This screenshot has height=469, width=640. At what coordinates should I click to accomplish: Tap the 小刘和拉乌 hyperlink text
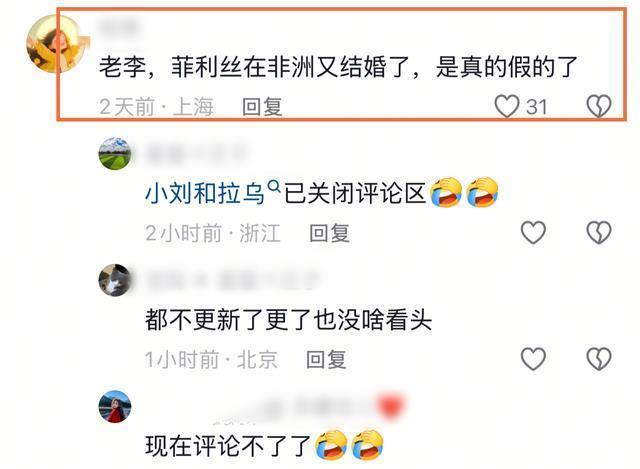coord(205,193)
